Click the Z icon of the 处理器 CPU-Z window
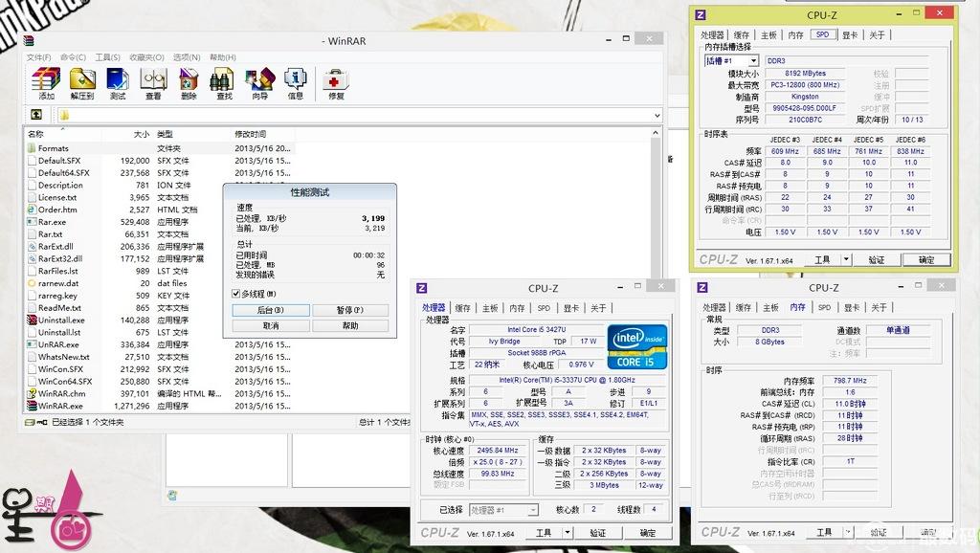980x553 pixels. click(422, 288)
